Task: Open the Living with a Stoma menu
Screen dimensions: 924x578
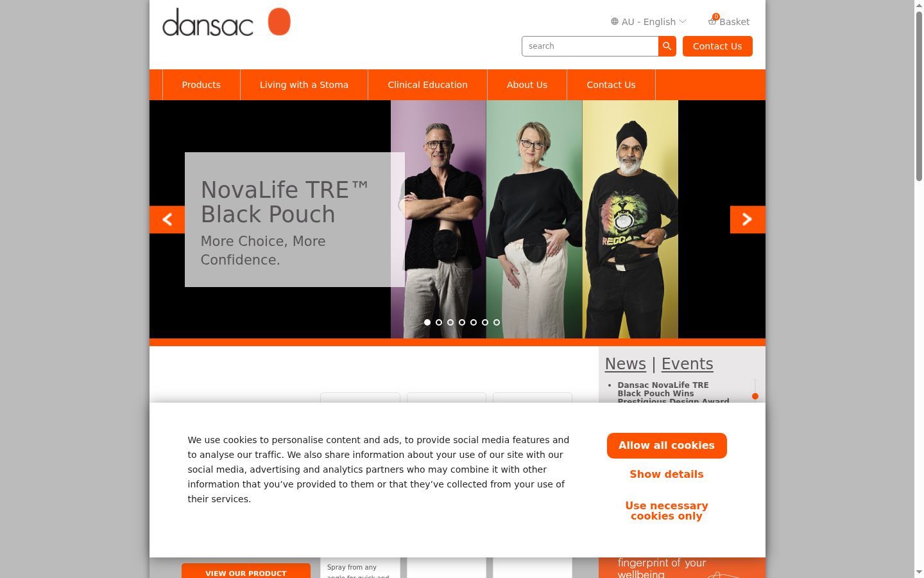Action: click(x=304, y=85)
